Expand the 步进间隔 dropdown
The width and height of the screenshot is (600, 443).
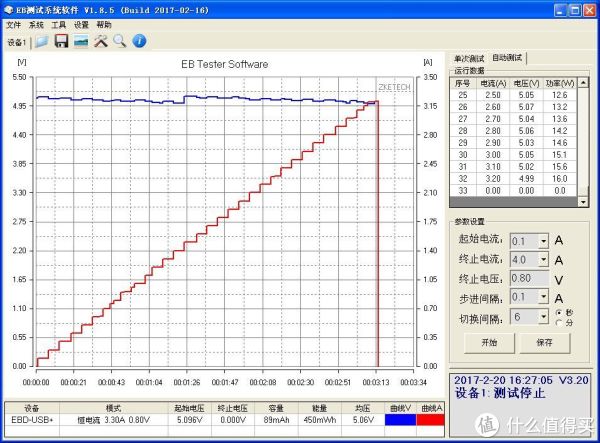pyautogui.click(x=543, y=297)
